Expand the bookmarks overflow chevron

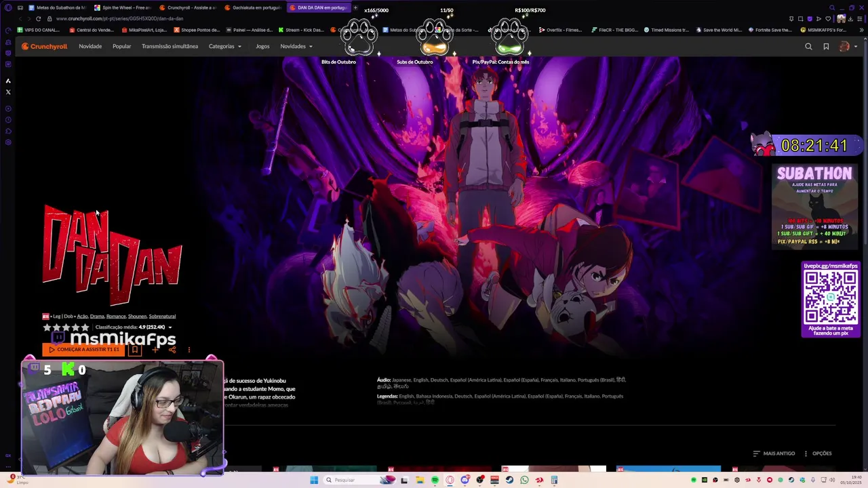coord(861,30)
